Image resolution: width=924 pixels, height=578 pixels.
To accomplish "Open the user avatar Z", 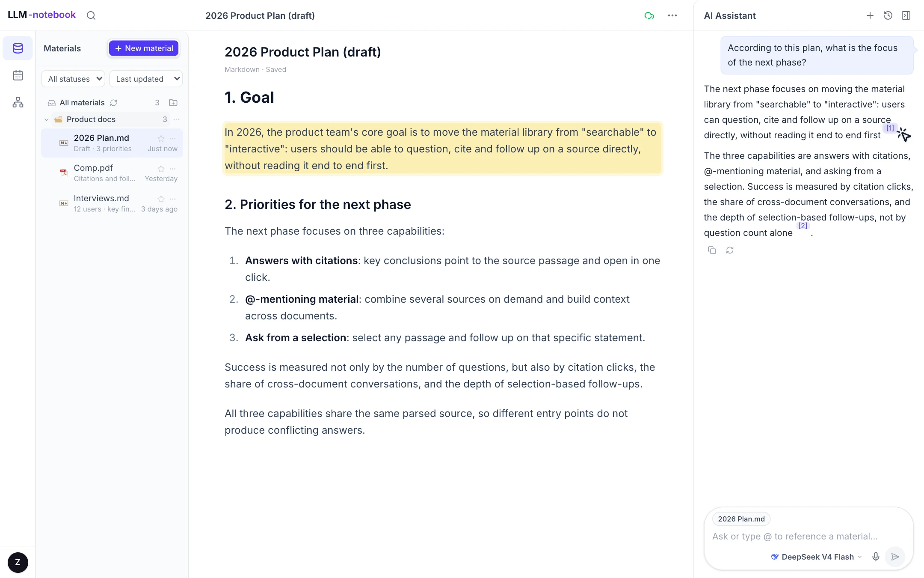I will point(18,562).
